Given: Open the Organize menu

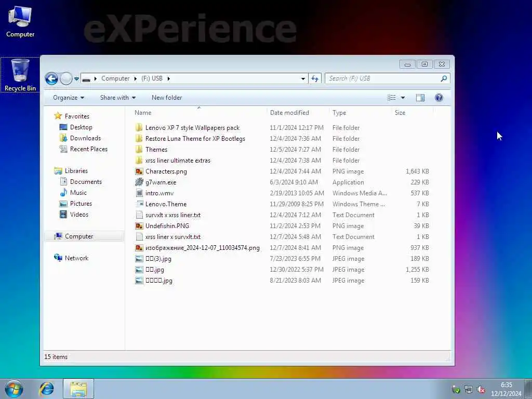Looking at the screenshot, I should (x=69, y=98).
